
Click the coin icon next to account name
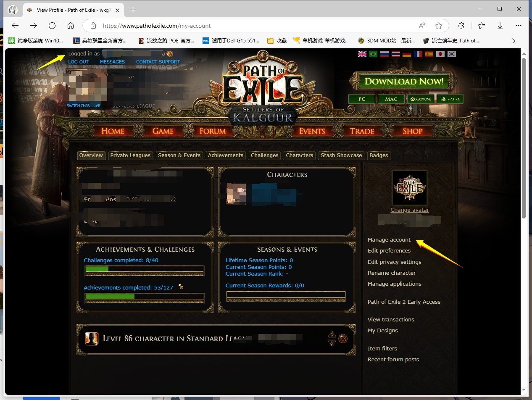pyautogui.click(x=170, y=54)
